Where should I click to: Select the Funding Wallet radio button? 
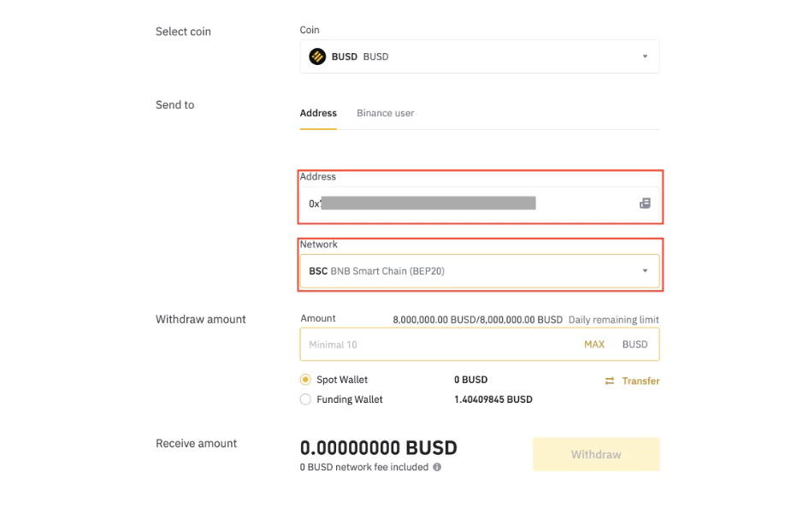305,399
